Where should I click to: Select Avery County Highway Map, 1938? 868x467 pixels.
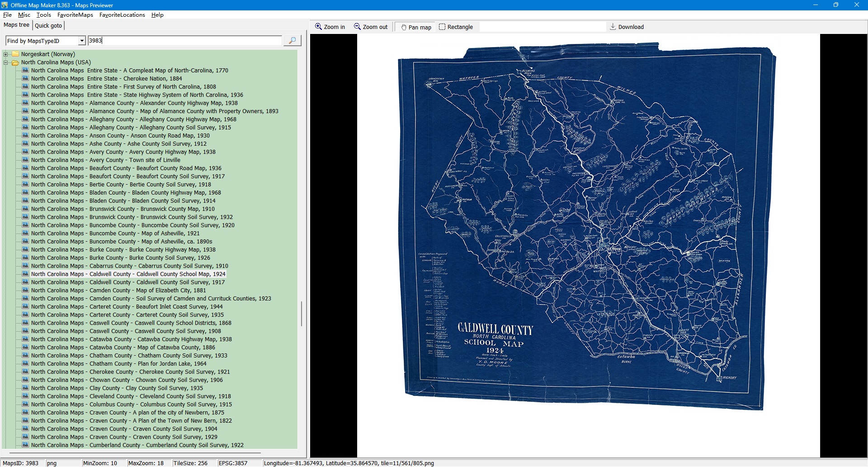123,152
